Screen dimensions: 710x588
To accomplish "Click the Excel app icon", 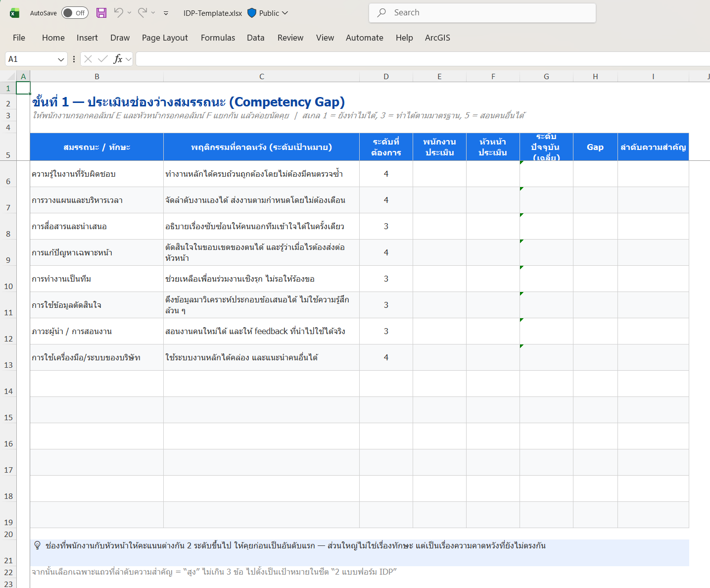I will (x=14, y=13).
